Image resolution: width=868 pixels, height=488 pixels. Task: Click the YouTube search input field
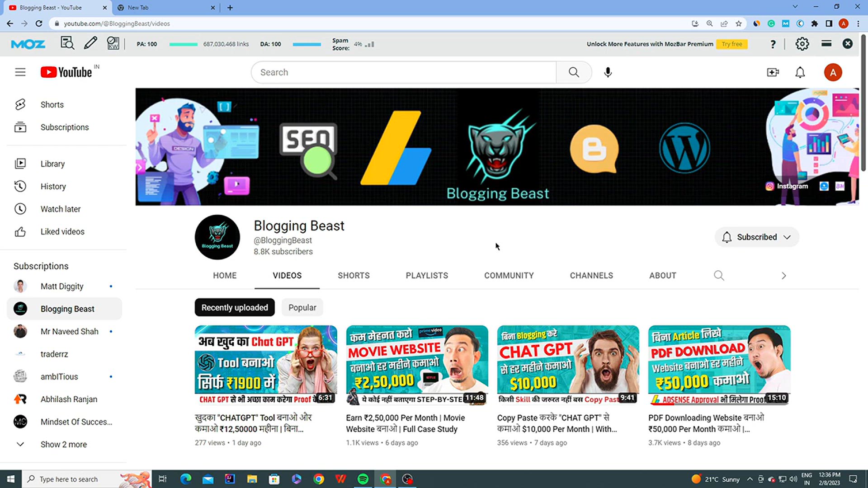tap(403, 72)
